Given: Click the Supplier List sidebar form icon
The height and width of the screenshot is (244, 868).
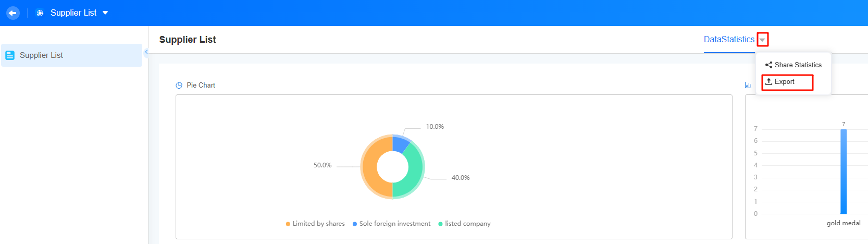Looking at the screenshot, I should click(x=10, y=55).
